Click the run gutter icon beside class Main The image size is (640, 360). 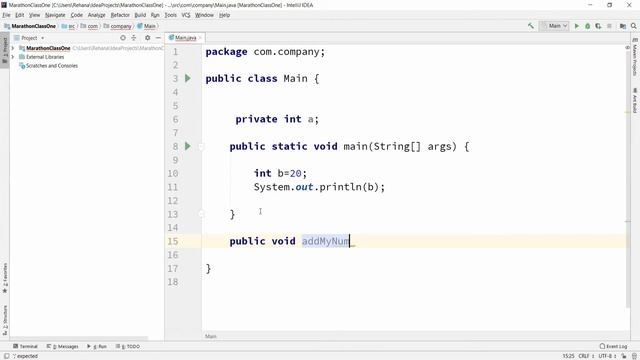[x=188, y=78]
